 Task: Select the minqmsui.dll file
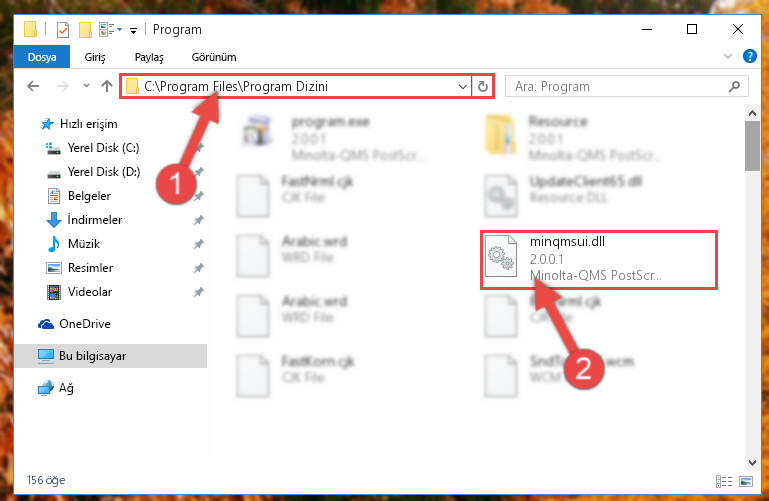pos(598,259)
